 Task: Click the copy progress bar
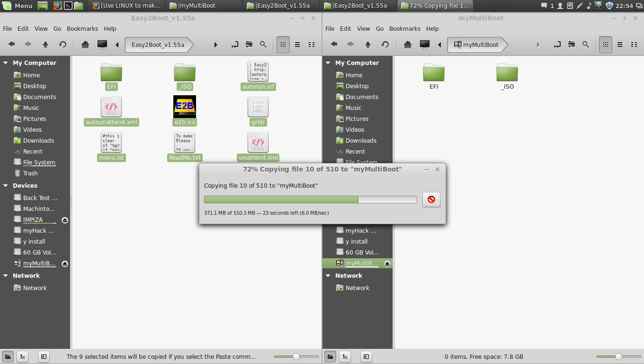[x=310, y=200]
